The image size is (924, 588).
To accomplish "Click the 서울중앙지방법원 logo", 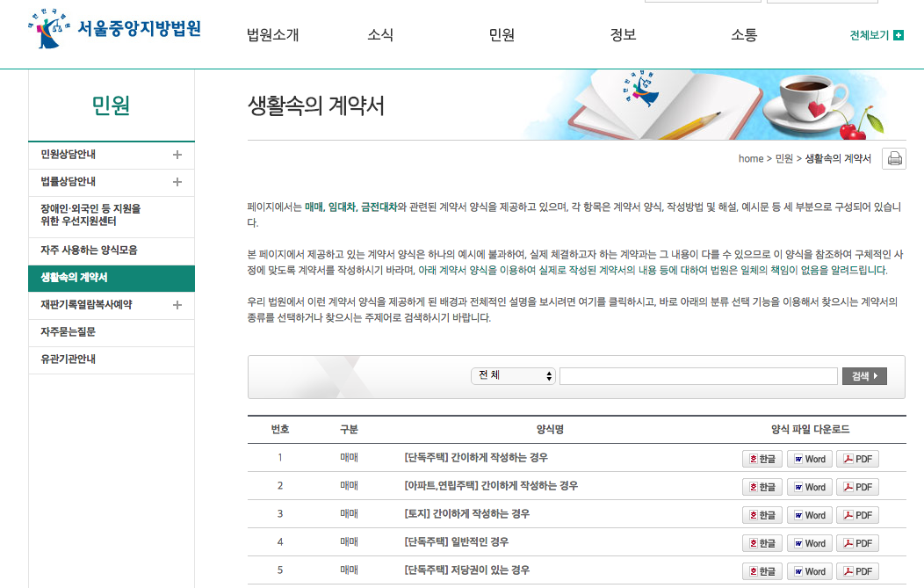I will tap(114, 29).
